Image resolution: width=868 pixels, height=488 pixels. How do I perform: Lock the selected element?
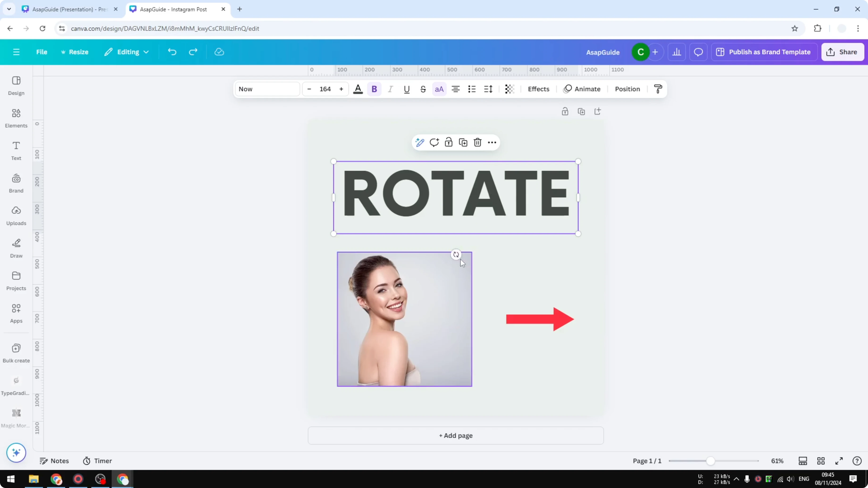tap(448, 142)
